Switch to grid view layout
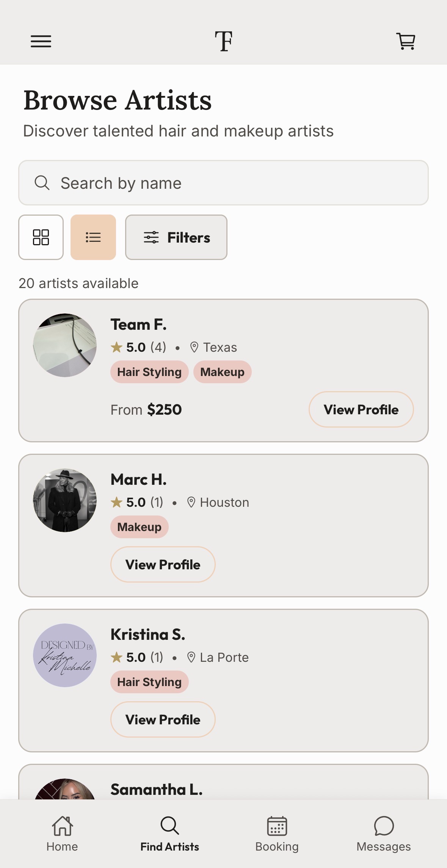447x868 pixels. tap(41, 237)
